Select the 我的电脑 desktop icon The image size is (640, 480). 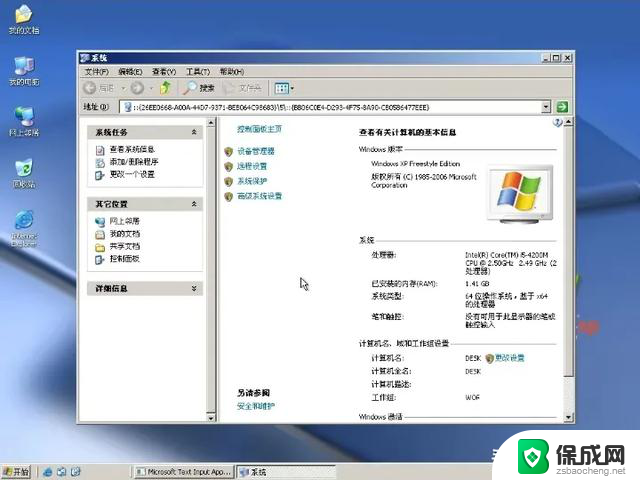(x=24, y=71)
